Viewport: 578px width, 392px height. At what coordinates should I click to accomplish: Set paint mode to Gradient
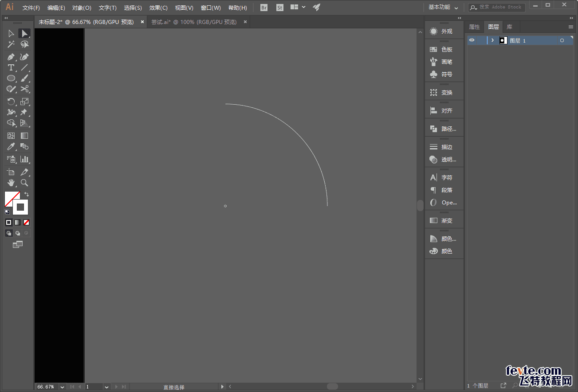coord(17,222)
